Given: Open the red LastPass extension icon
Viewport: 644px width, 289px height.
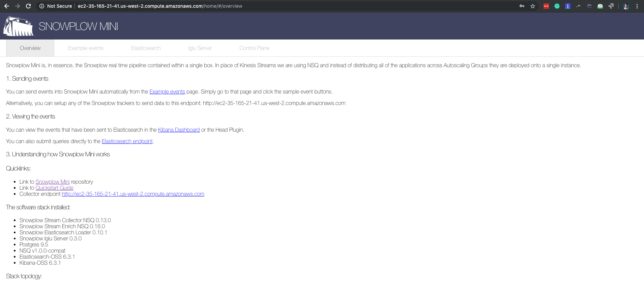Looking at the screenshot, I should tap(546, 6).
